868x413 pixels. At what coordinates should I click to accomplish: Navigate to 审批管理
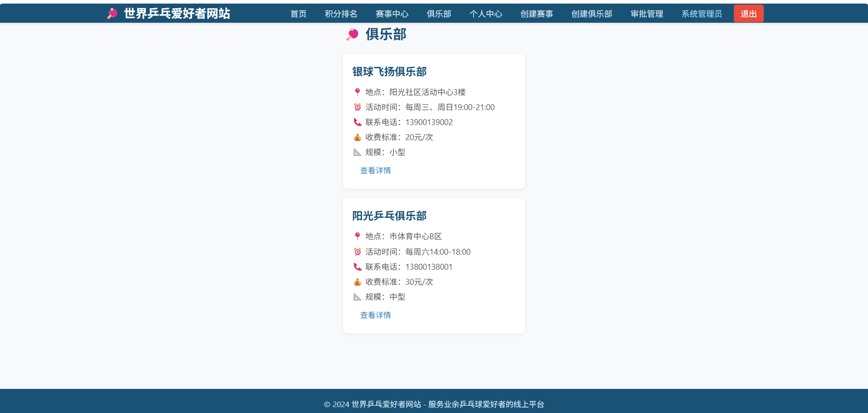647,14
